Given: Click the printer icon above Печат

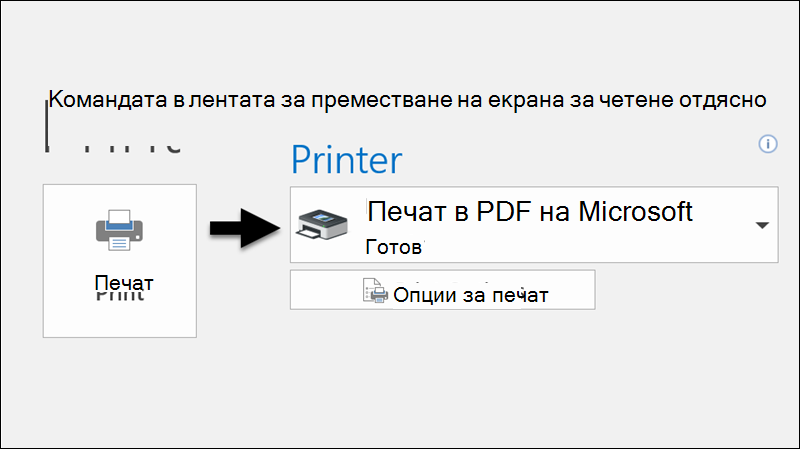Looking at the screenshot, I should click(119, 230).
